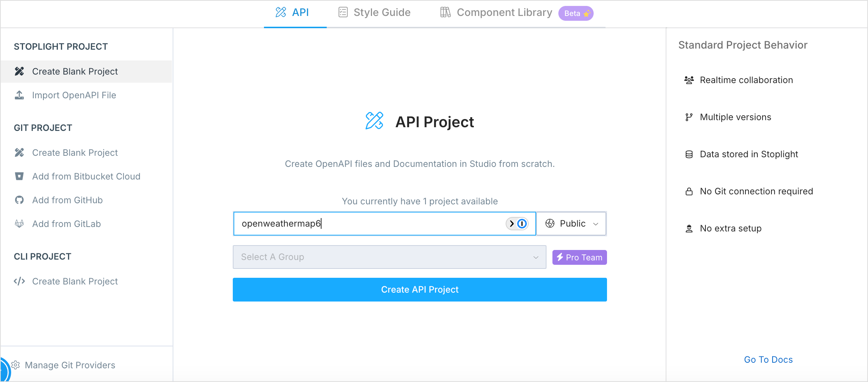Click the globe icon in visibility selector

point(550,224)
